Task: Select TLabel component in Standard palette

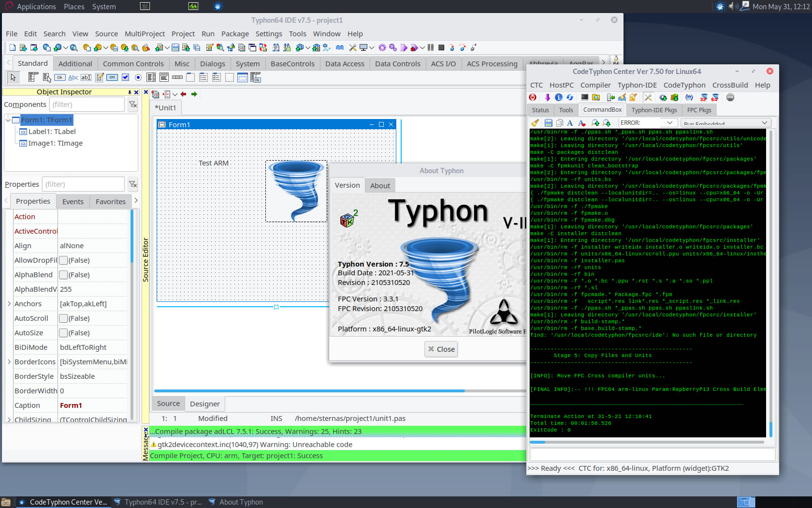Action: [73, 77]
